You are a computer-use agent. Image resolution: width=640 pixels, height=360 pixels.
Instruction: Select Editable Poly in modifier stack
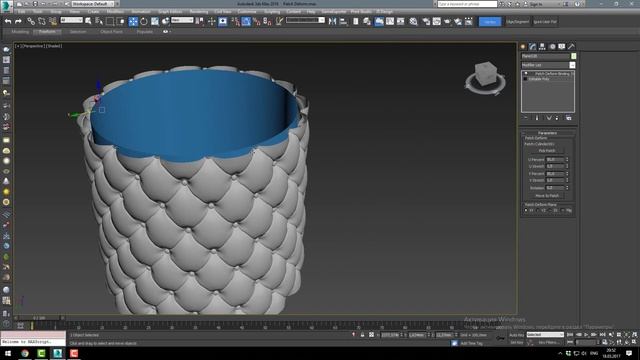540,79
